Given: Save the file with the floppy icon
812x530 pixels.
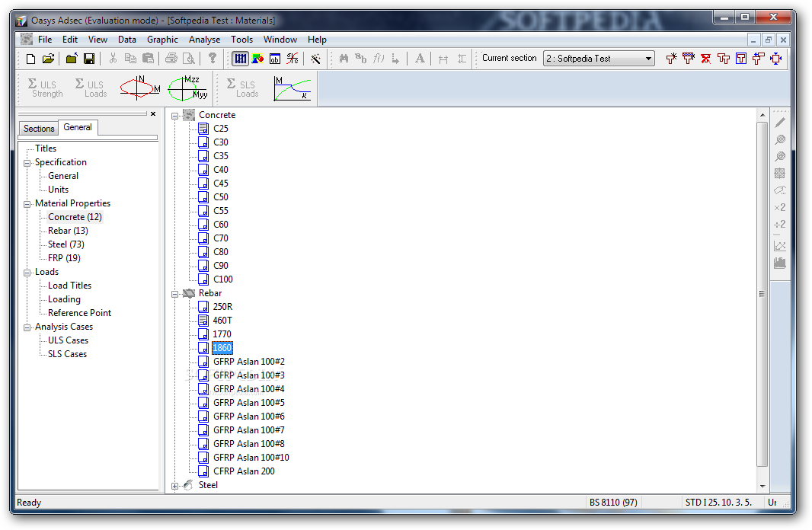Looking at the screenshot, I should pos(89,59).
